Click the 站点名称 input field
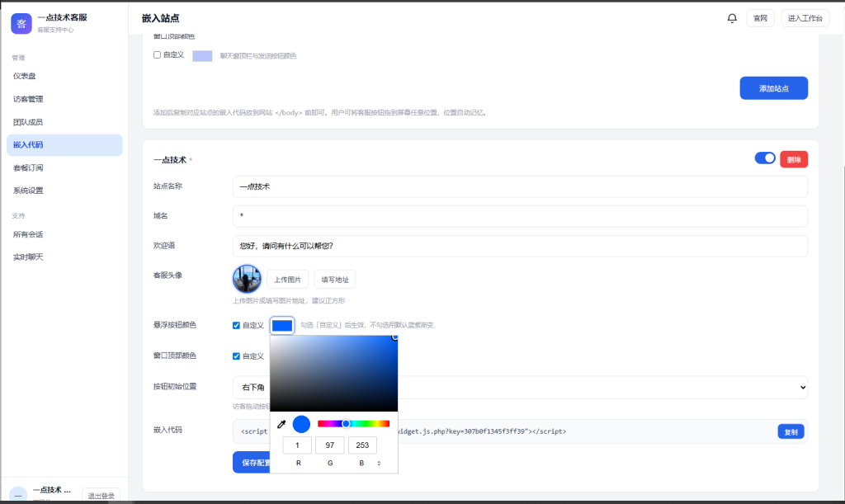 point(520,186)
